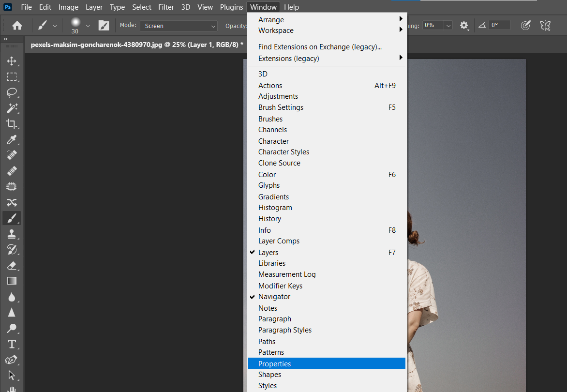Select the Brush tool in the toolbar
The height and width of the screenshot is (392, 567).
point(12,218)
